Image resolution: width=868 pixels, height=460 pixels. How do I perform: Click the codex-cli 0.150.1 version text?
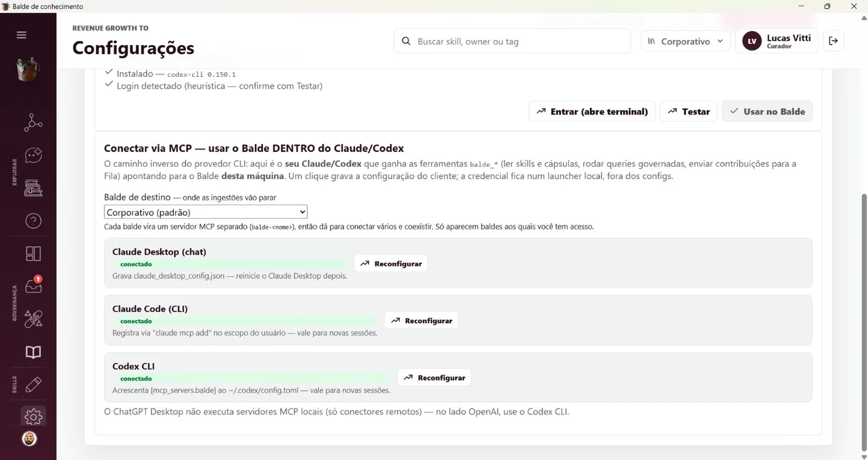[201, 74]
